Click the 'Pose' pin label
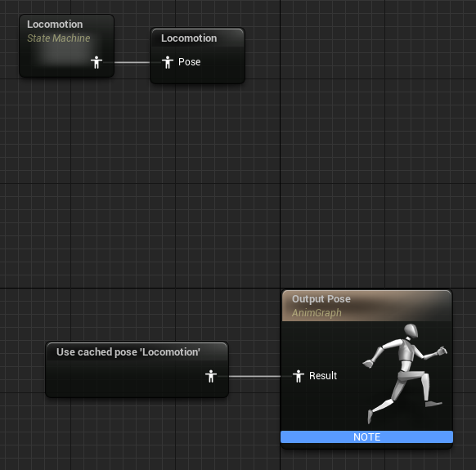 point(190,62)
